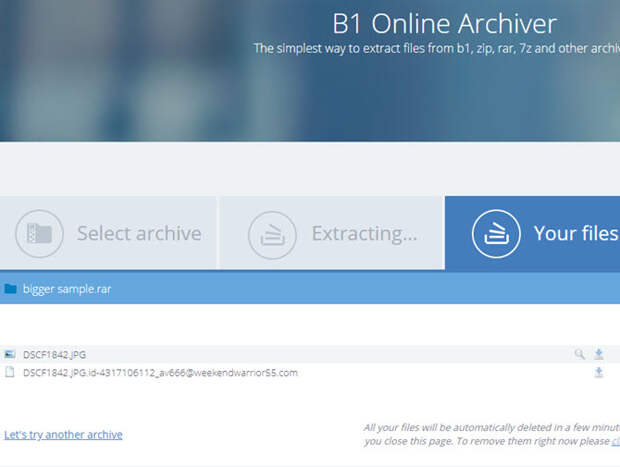Select the DSCF1842.JPG file name
This screenshot has height=467, width=620.
pos(55,355)
